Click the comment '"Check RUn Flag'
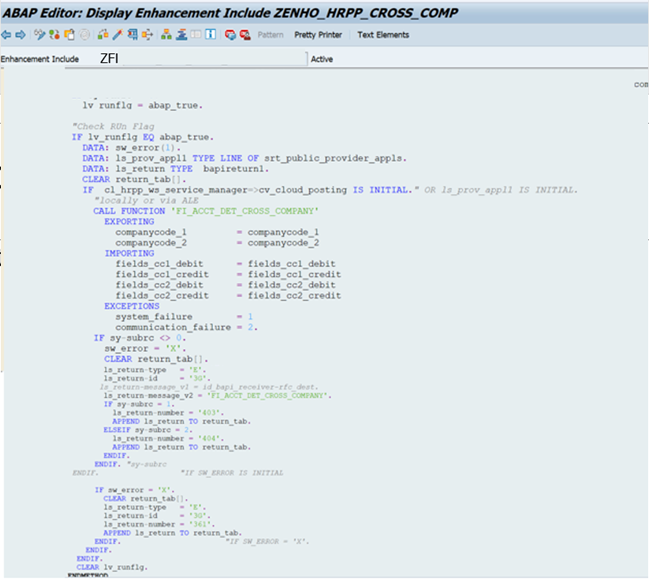The width and height of the screenshot is (649, 579). pyautogui.click(x=113, y=126)
